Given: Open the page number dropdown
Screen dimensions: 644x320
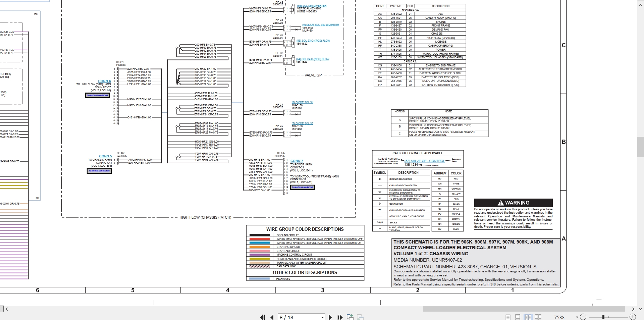Looking at the screenshot, I should click(322, 317).
